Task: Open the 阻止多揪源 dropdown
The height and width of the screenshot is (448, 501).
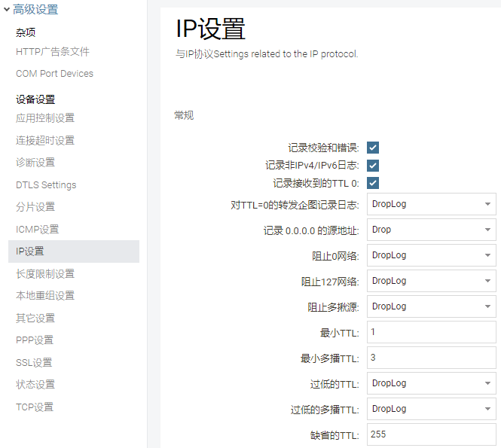Action: point(432,306)
